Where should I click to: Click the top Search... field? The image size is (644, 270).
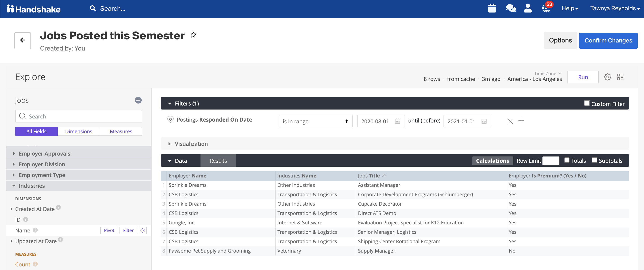point(113,8)
